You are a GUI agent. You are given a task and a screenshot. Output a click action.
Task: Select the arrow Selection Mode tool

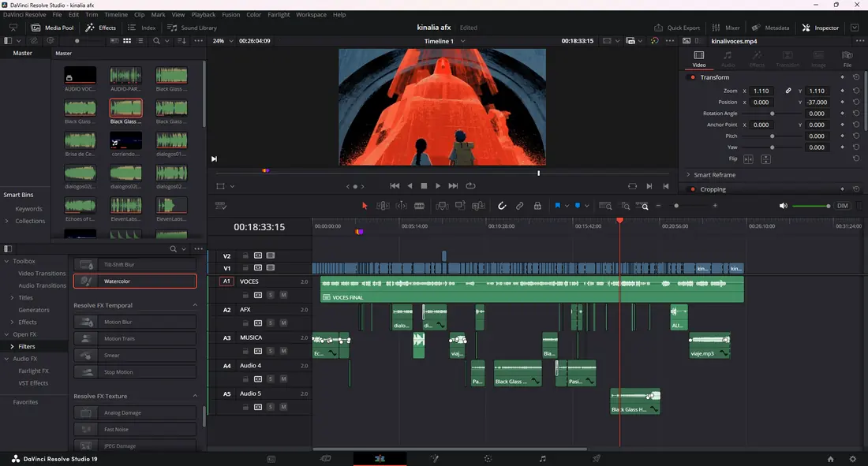point(365,206)
